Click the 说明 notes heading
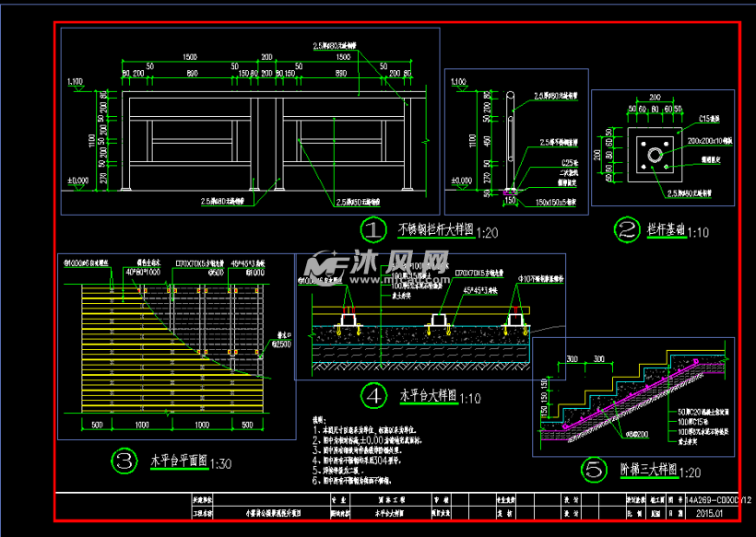Image resolution: width=756 pixels, height=537 pixels. pos(319,420)
